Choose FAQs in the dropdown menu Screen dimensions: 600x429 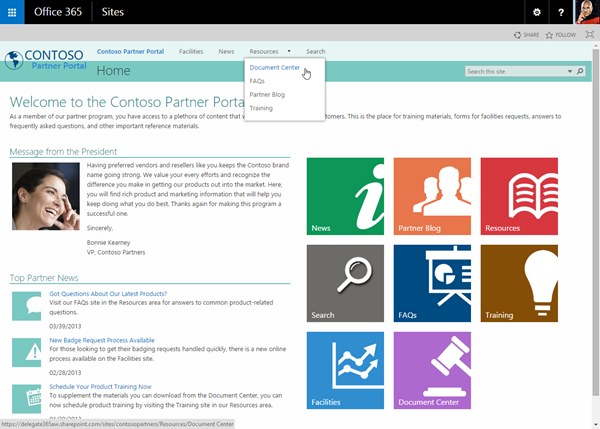(x=257, y=81)
